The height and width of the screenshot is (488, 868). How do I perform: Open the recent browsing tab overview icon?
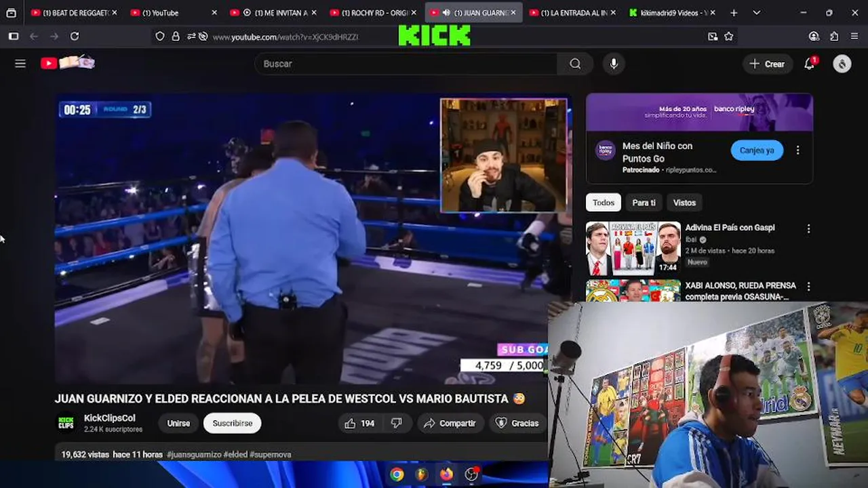click(x=11, y=13)
